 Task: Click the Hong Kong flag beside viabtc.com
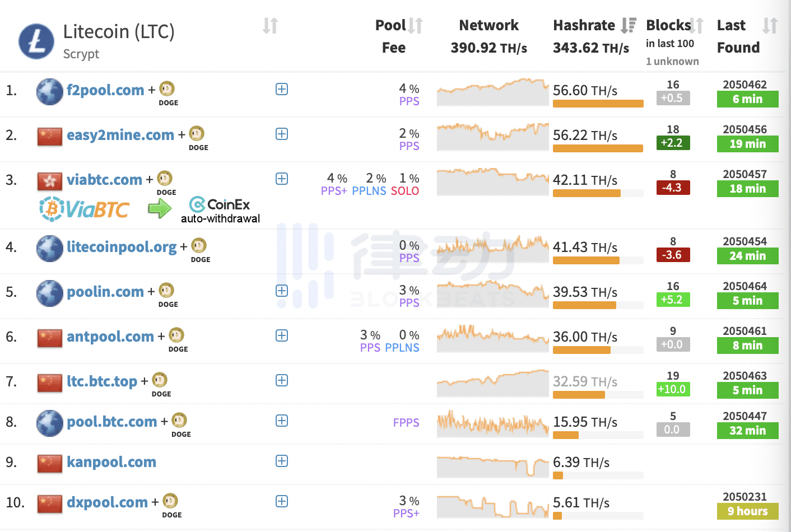click(50, 181)
